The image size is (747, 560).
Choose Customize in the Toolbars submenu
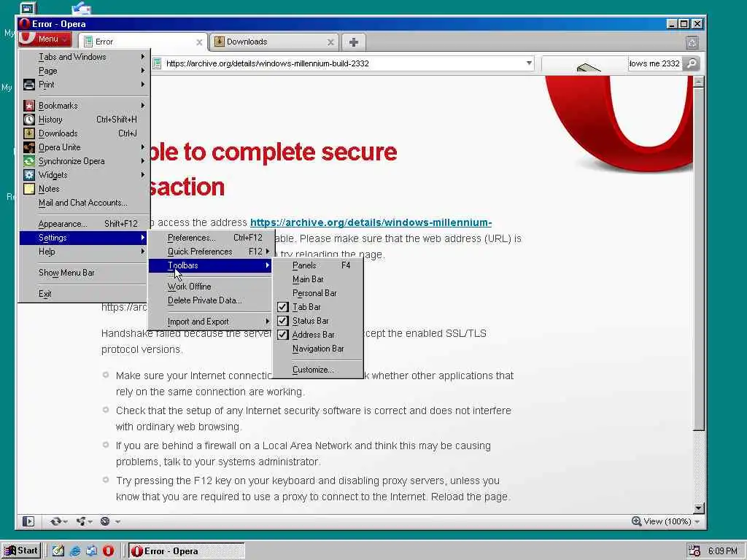click(x=318, y=370)
